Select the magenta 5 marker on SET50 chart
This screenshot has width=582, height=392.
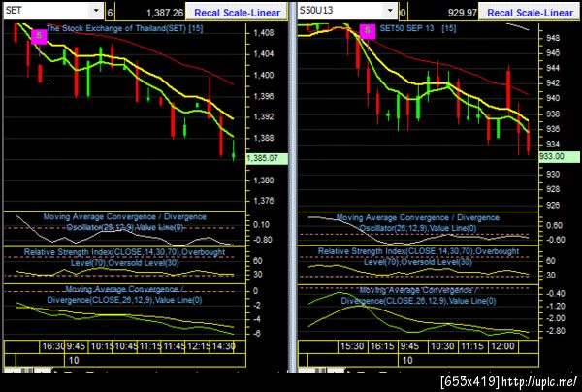368,31
